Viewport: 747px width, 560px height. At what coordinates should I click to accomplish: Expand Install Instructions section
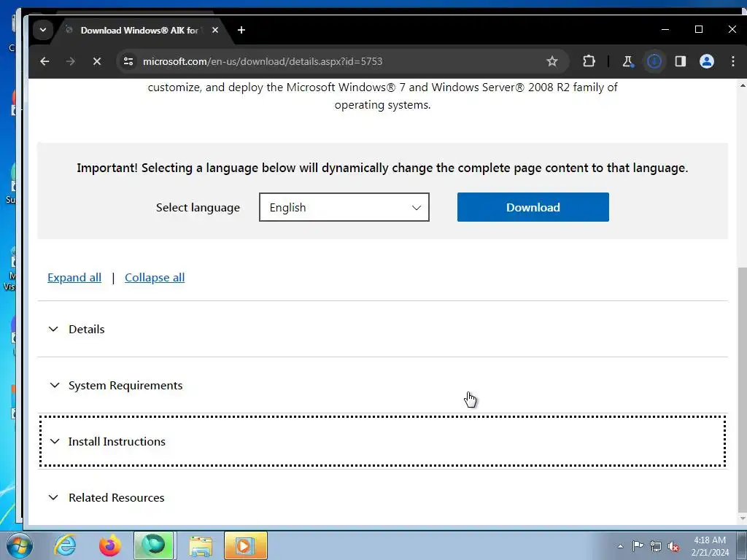382,441
